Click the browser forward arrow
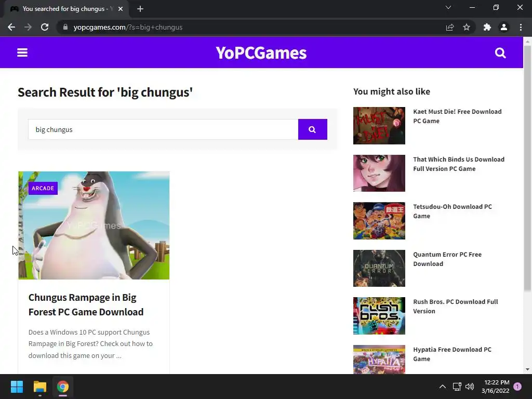 pyautogui.click(x=28, y=27)
